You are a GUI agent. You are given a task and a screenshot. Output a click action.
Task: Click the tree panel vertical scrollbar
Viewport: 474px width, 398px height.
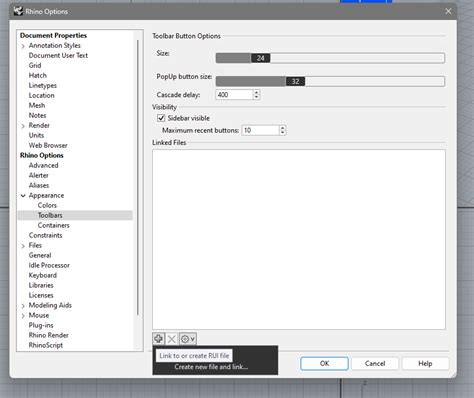[x=138, y=178]
